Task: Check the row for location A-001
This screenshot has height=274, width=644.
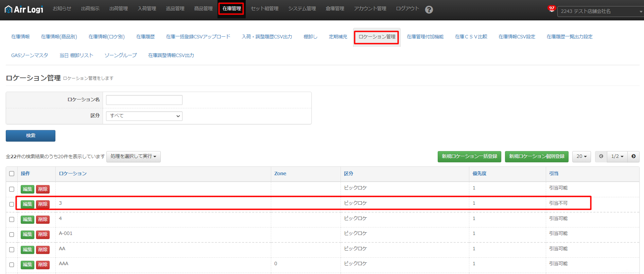Action: tap(12, 235)
